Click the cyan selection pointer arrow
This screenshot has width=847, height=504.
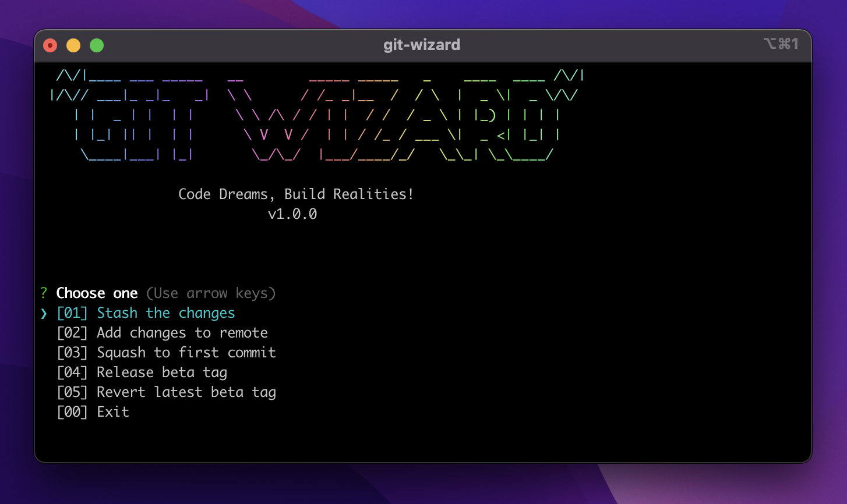click(44, 314)
